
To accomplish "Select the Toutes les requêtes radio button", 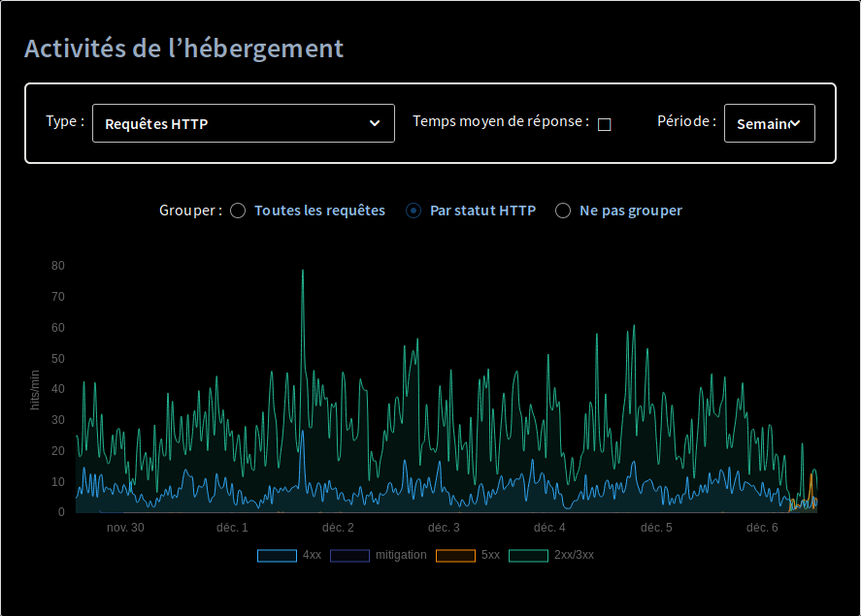I will click(238, 211).
